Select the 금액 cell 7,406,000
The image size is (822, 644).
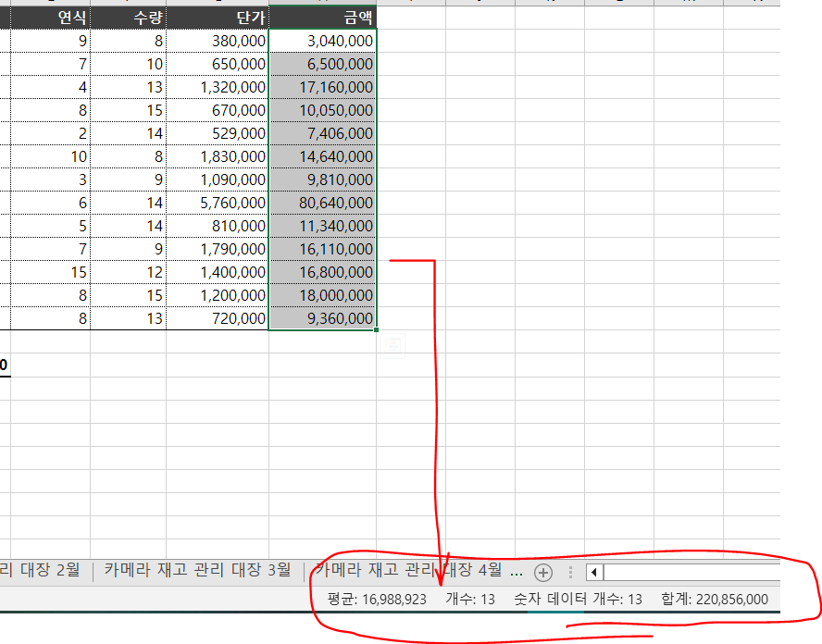[322, 133]
